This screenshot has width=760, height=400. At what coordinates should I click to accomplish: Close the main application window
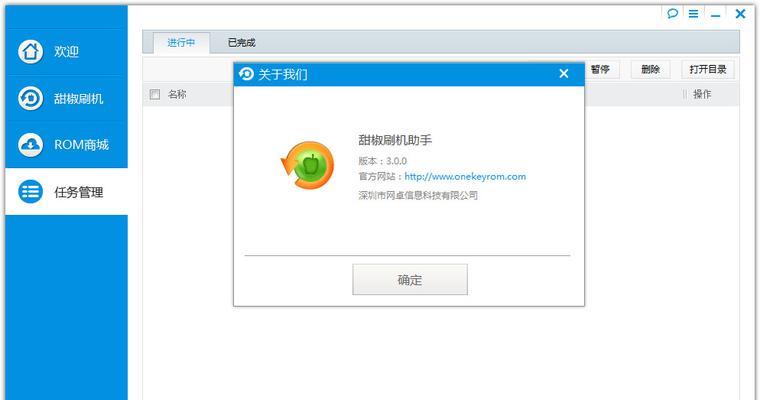(740, 14)
